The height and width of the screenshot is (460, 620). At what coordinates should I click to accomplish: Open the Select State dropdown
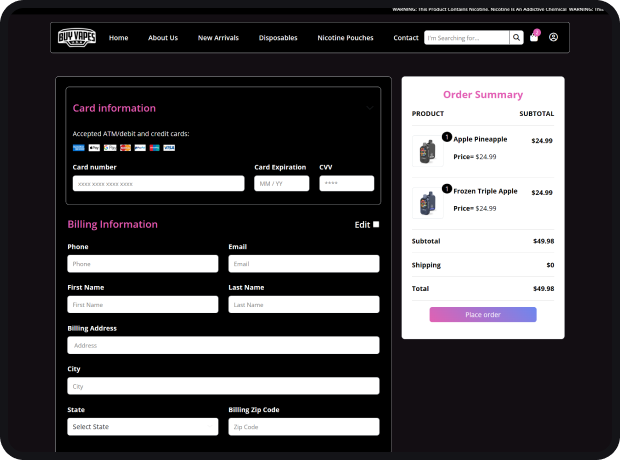[143, 427]
